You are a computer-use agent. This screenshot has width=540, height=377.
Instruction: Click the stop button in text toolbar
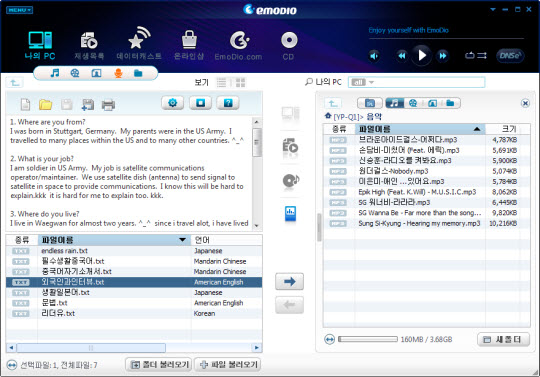(x=201, y=103)
